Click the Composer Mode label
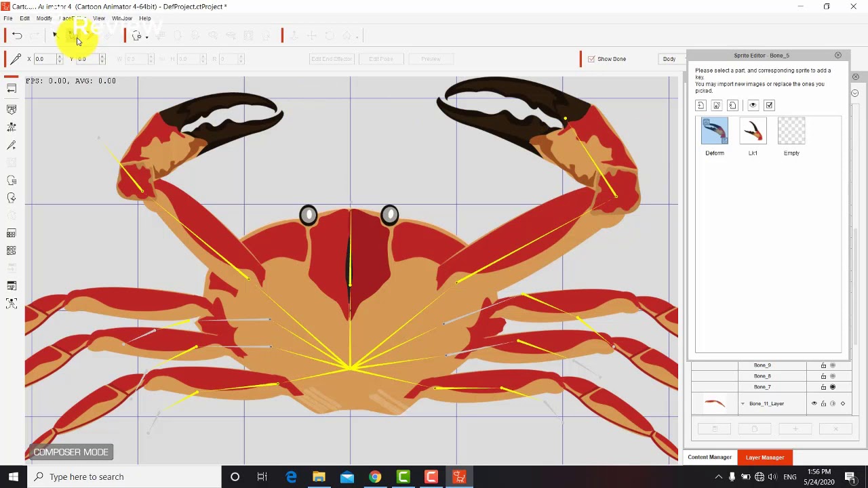The height and width of the screenshot is (488, 868). point(71,452)
